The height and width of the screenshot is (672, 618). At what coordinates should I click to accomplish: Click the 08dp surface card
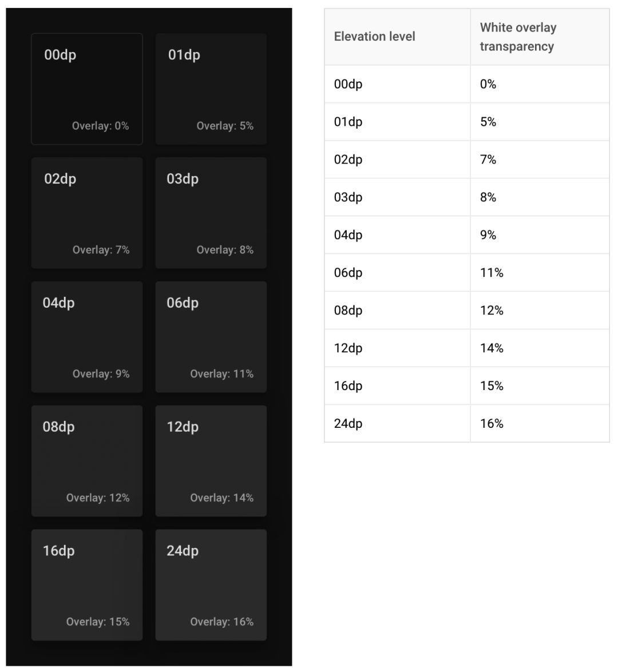[86, 461]
